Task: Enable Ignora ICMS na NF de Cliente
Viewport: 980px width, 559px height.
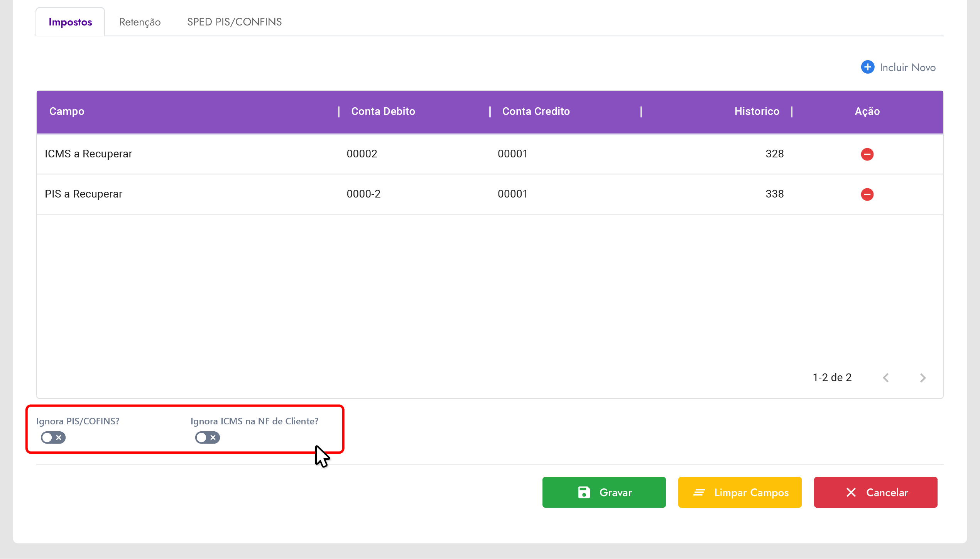Action: click(208, 437)
